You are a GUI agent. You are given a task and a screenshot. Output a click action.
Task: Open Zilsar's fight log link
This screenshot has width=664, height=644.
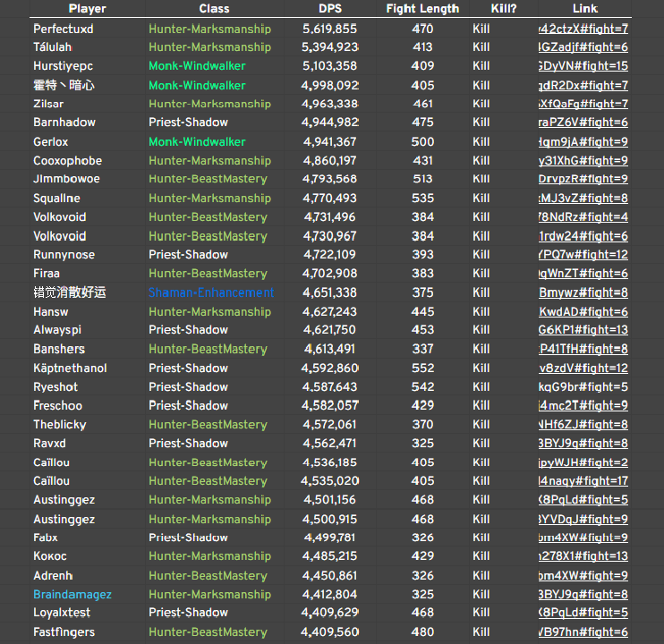(x=583, y=104)
